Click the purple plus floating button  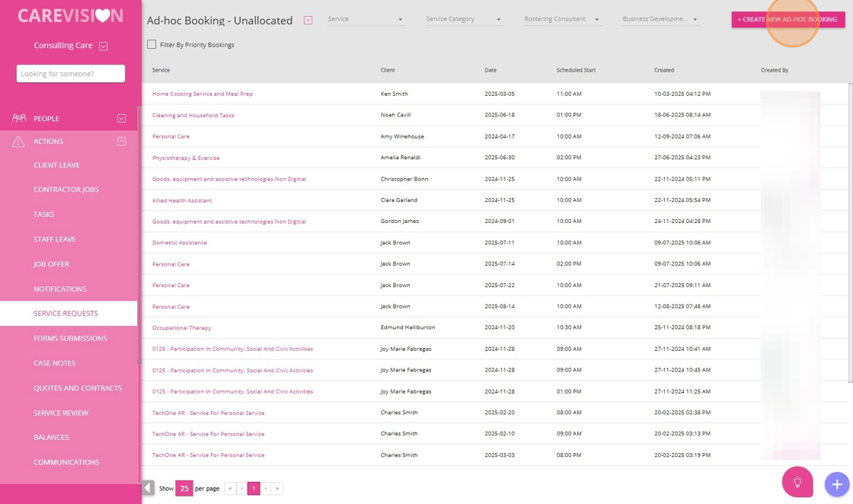(836, 484)
